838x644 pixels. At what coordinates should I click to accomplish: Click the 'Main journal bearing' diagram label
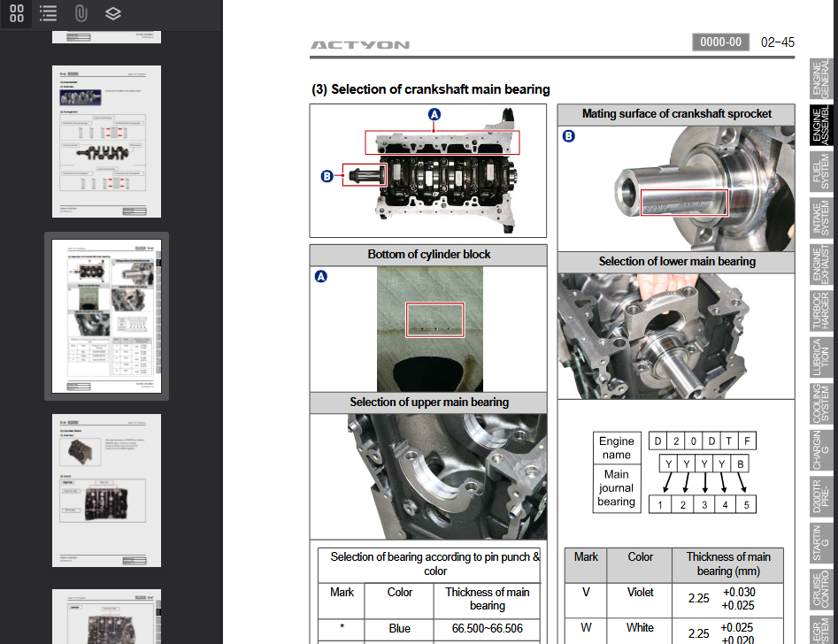pos(616,488)
